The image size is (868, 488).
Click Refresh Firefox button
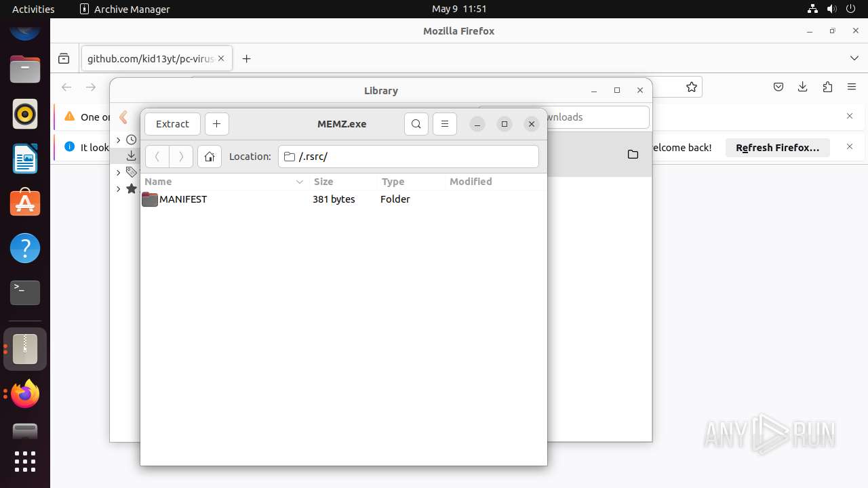click(778, 147)
